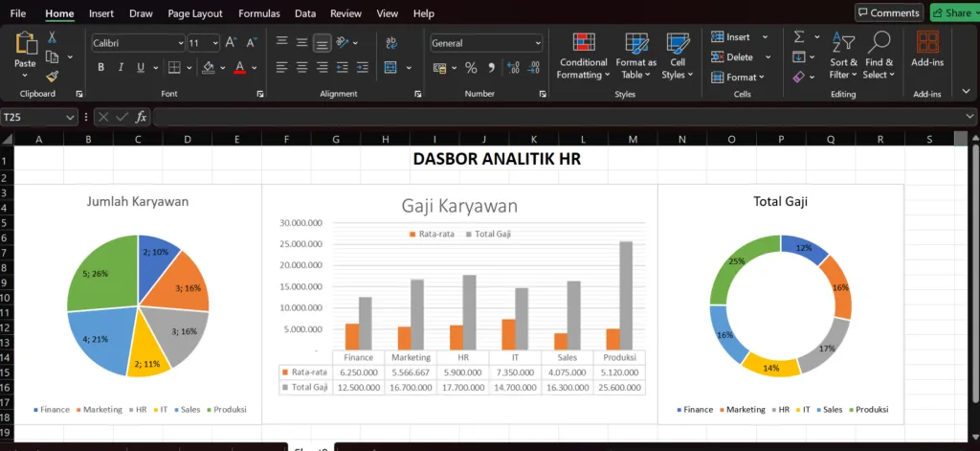This screenshot has width=980, height=451.
Task: Switch to the Data tab
Action: pos(305,13)
